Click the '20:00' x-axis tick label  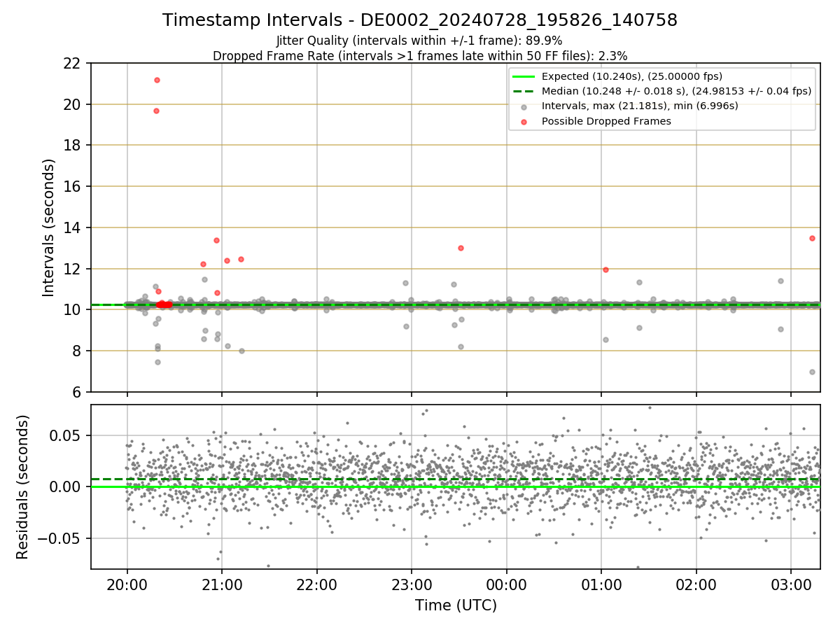(127, 584)
